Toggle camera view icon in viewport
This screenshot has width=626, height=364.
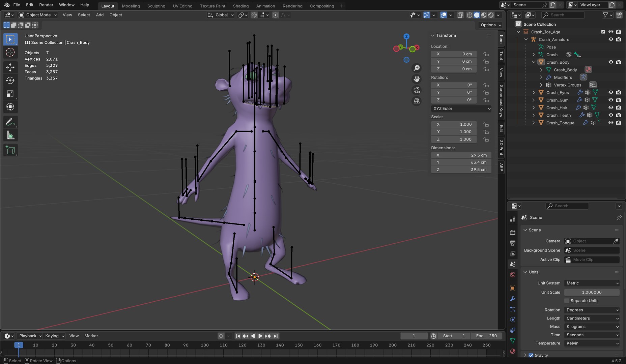click(417, 90)
